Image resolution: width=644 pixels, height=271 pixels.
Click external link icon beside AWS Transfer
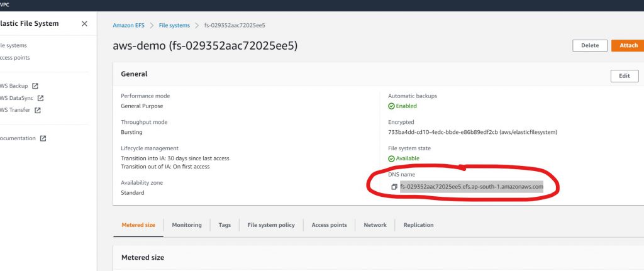pyautogui.click(x=38, y=110)
